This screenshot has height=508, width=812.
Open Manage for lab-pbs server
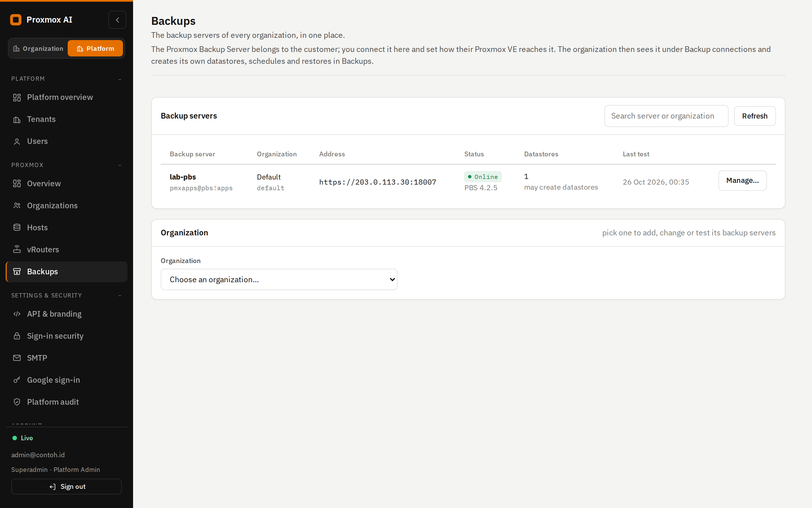click(x=742, y=180)
